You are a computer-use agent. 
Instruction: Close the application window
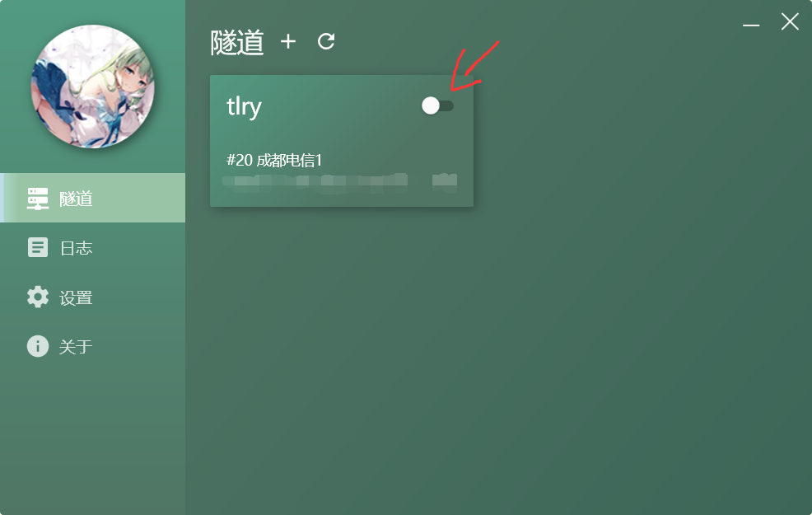pyautogui.click(x=790, y=21)
